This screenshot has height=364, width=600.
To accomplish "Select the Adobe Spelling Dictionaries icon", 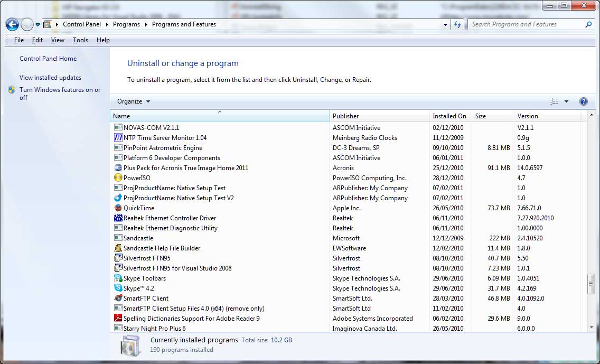I will coord(118,319).
